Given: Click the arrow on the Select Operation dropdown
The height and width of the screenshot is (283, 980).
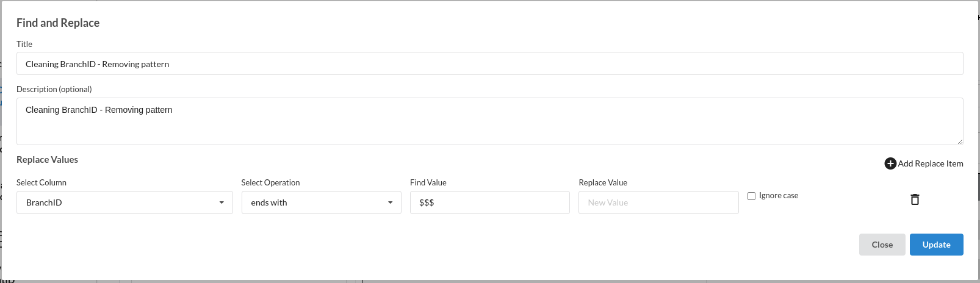Looking at the screenshot, I should tap(390, 202).
